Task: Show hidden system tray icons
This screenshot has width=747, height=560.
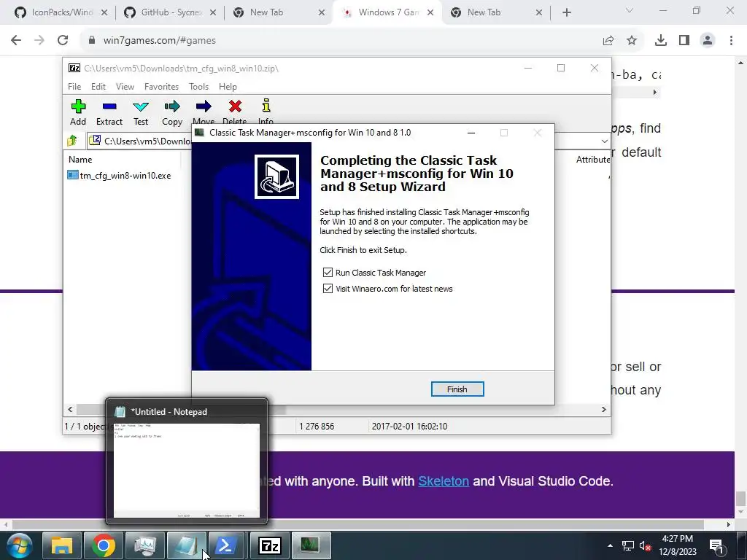Action: (610, 545)
